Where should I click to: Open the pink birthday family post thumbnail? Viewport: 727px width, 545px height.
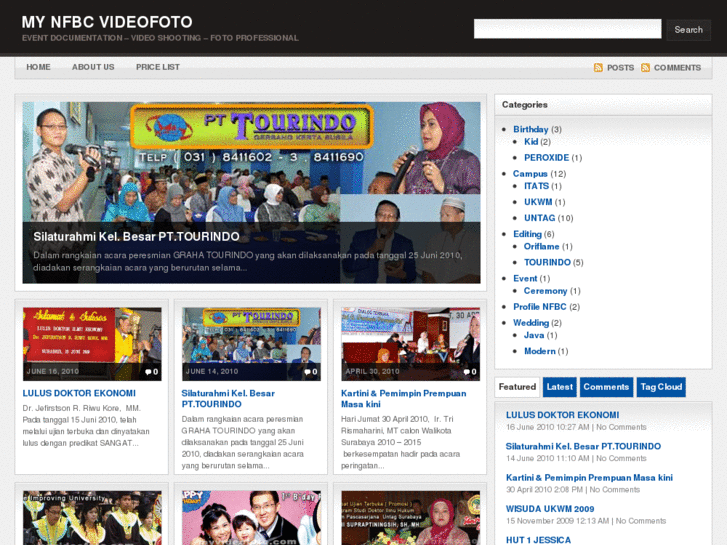click(251, 518)
